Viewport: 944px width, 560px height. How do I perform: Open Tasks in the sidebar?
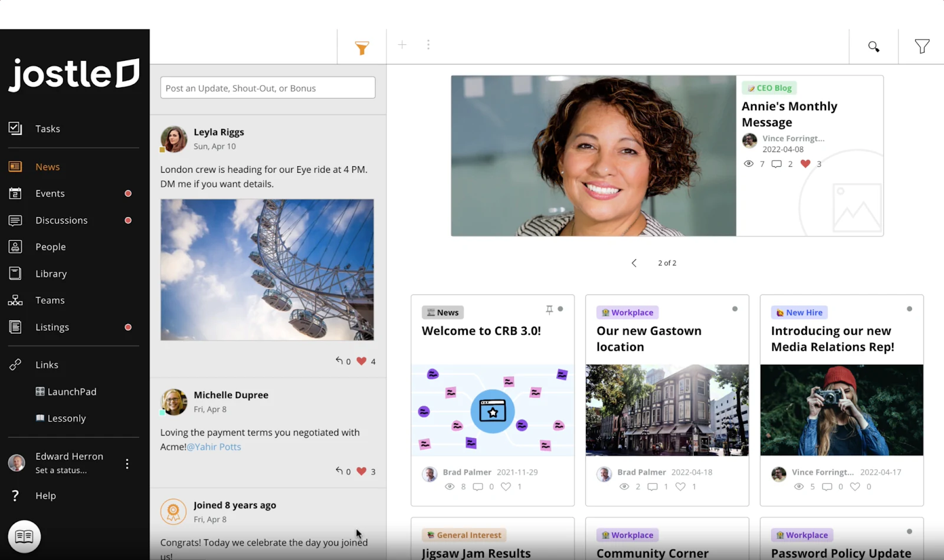[x=47, y=129]
